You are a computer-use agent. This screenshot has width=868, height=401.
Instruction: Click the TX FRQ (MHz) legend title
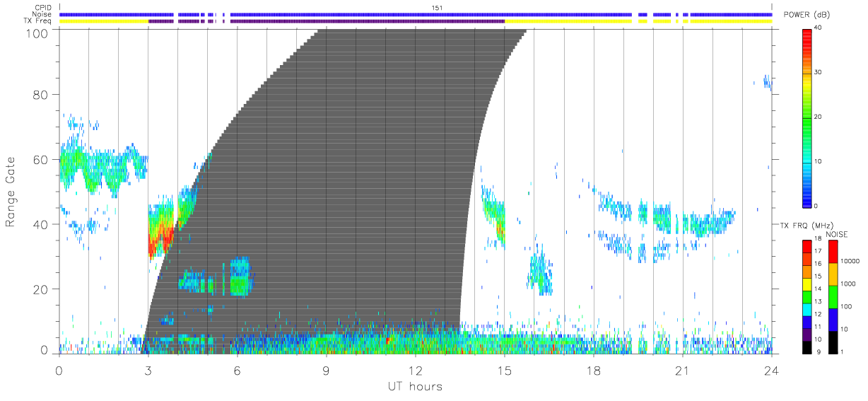point(806,226)
